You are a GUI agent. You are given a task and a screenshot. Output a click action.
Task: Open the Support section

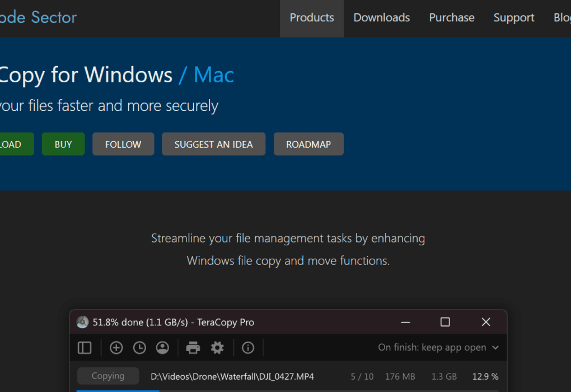click(x=513, y=17)
